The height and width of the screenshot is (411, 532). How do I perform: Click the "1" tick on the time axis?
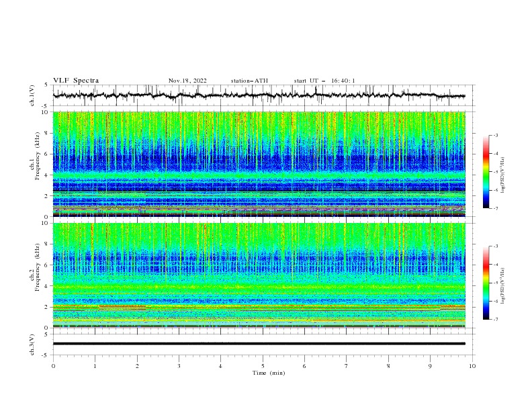[x=95, y=366]
